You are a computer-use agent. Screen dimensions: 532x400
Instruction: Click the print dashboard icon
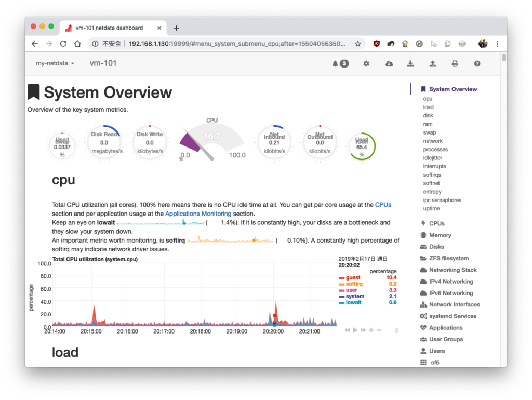coord(455,63)
